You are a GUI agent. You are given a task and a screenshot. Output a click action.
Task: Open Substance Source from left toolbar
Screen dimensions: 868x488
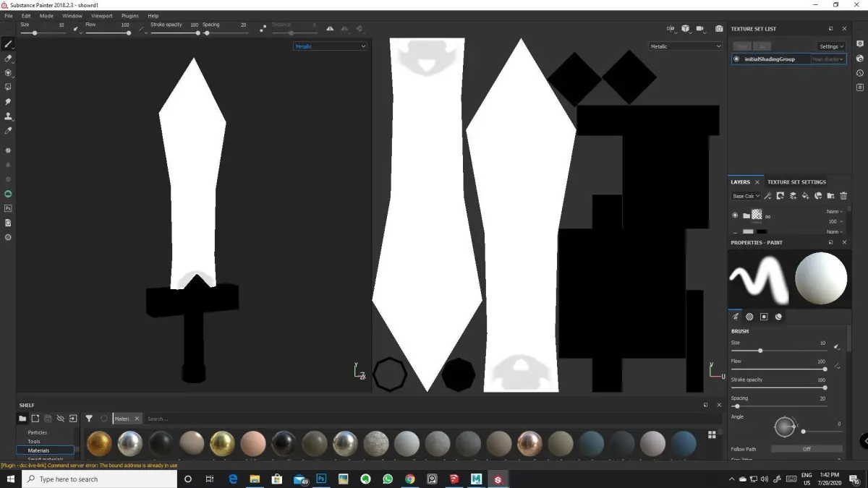[x=8, y=194]
